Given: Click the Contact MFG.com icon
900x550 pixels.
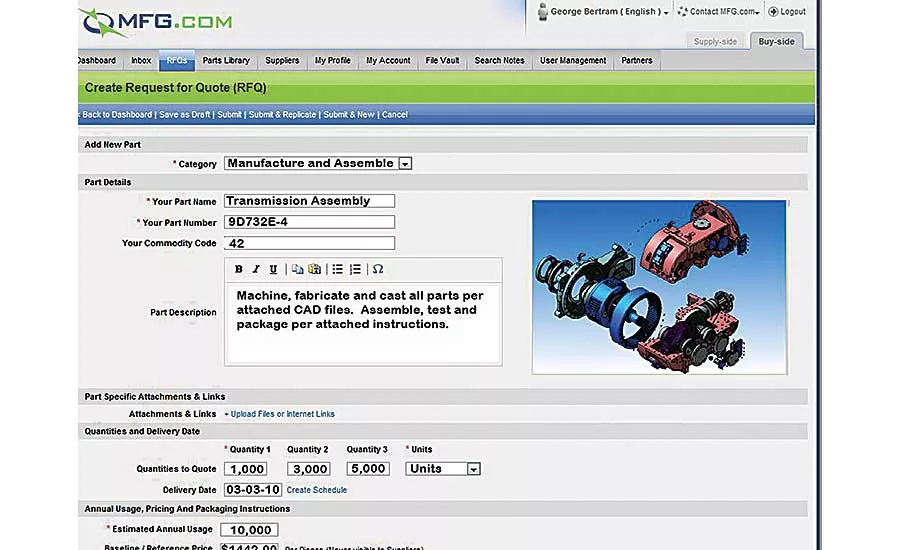Looking at the screenshot, I should pos(682,11).
